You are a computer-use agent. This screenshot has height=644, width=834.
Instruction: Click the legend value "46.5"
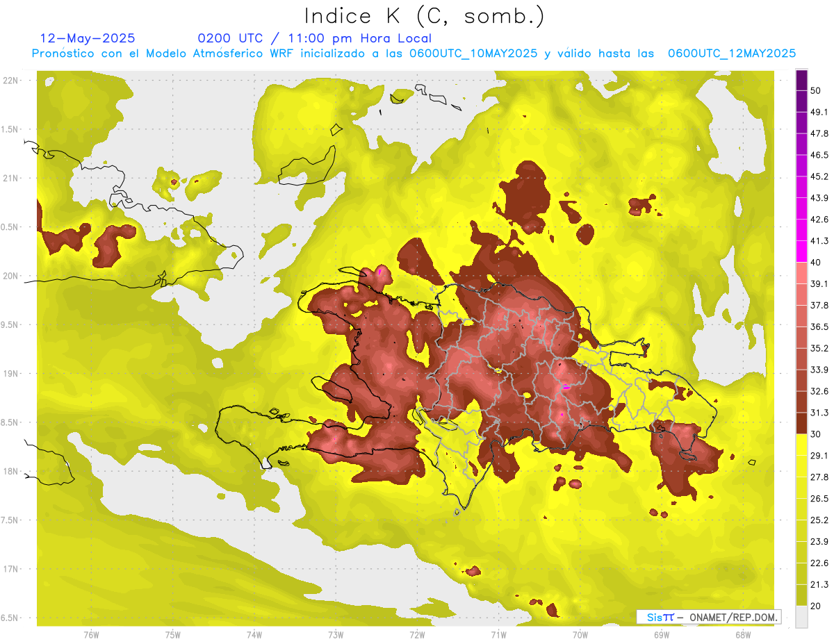click(x=819, y=155)
